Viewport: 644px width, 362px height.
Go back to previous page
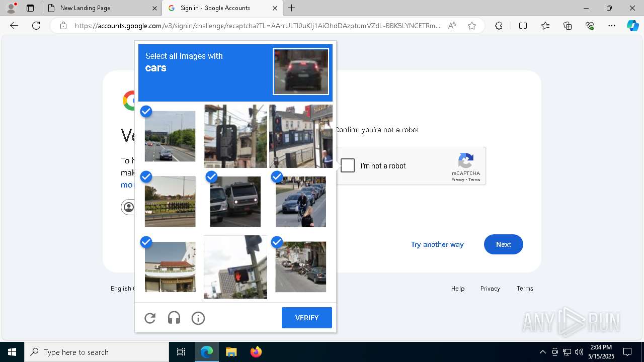(14, 26)
